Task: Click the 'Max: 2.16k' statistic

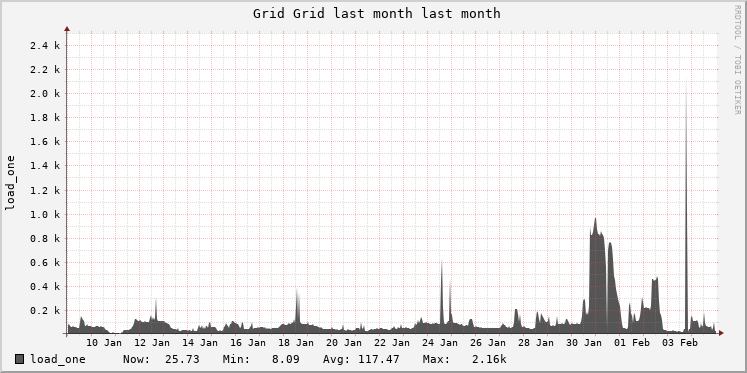Action: coord(464,359)
